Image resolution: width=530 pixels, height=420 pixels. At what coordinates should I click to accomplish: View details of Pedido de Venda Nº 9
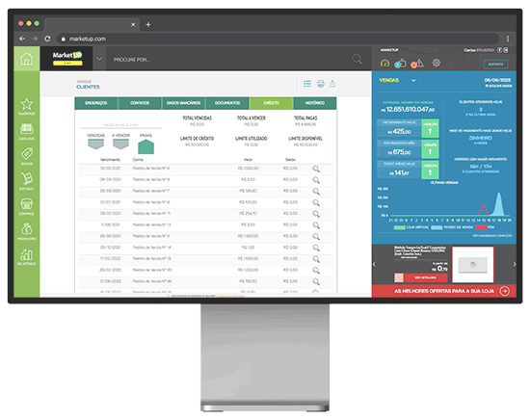[x=316, y=180]
